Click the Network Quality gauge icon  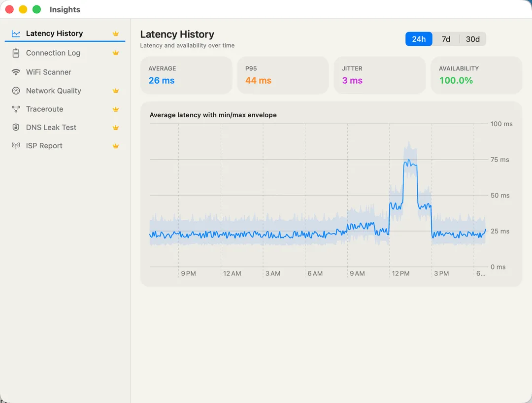16,91
